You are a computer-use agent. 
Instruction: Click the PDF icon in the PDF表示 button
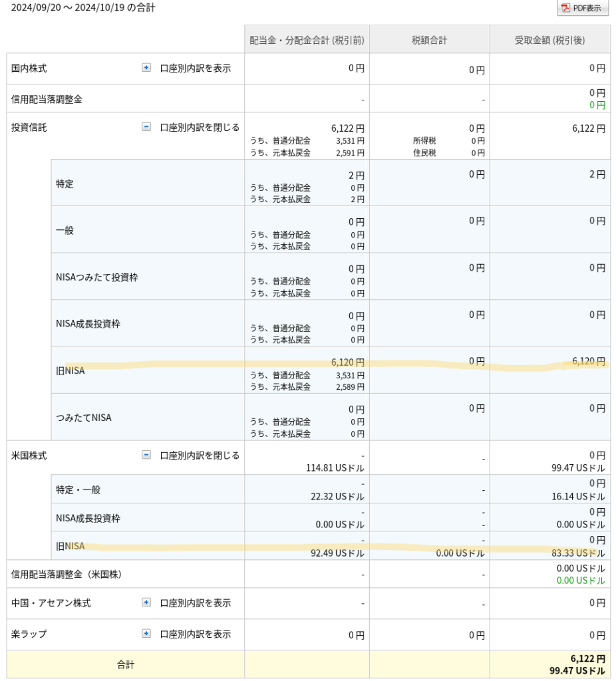[x=566, y=8]
